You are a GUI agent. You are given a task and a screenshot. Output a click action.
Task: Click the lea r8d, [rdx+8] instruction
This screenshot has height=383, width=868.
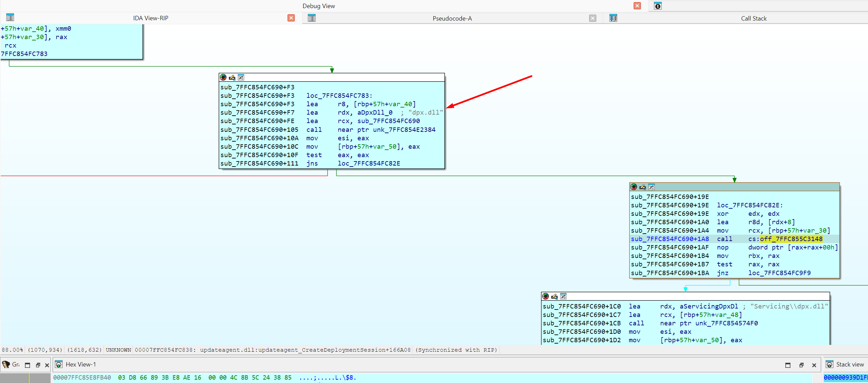click(x=756, y=222)
